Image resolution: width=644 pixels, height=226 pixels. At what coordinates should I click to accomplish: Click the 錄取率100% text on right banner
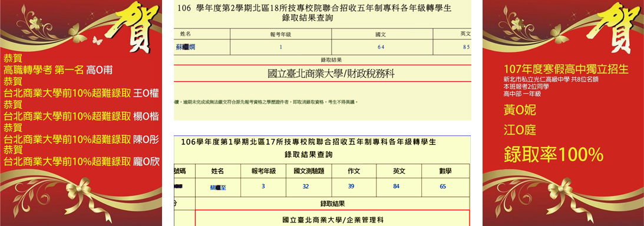pyautogui.click(x=553, y=155)
